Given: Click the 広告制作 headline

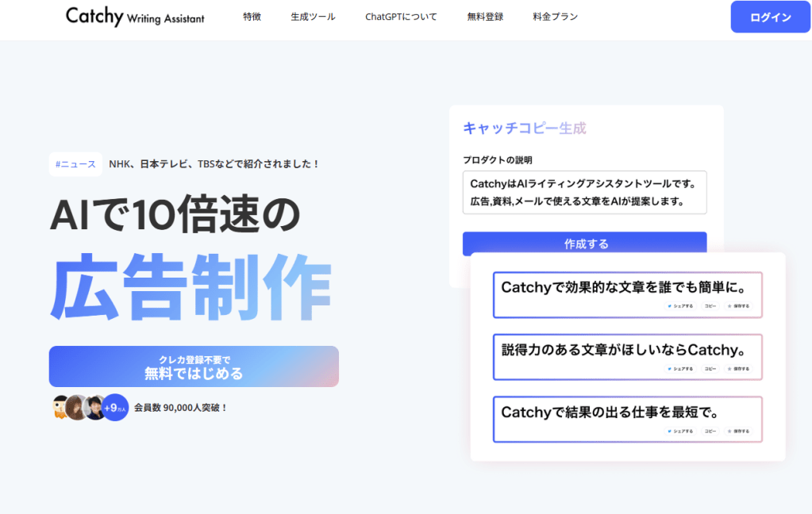Looking at the screenshot, I should tap(190, 287).
